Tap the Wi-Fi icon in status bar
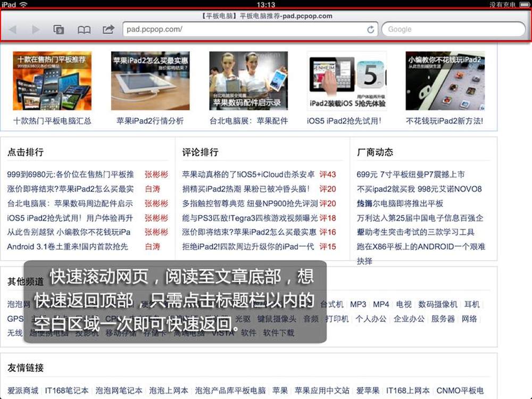The image size is (532, 399). click(23, 4)
